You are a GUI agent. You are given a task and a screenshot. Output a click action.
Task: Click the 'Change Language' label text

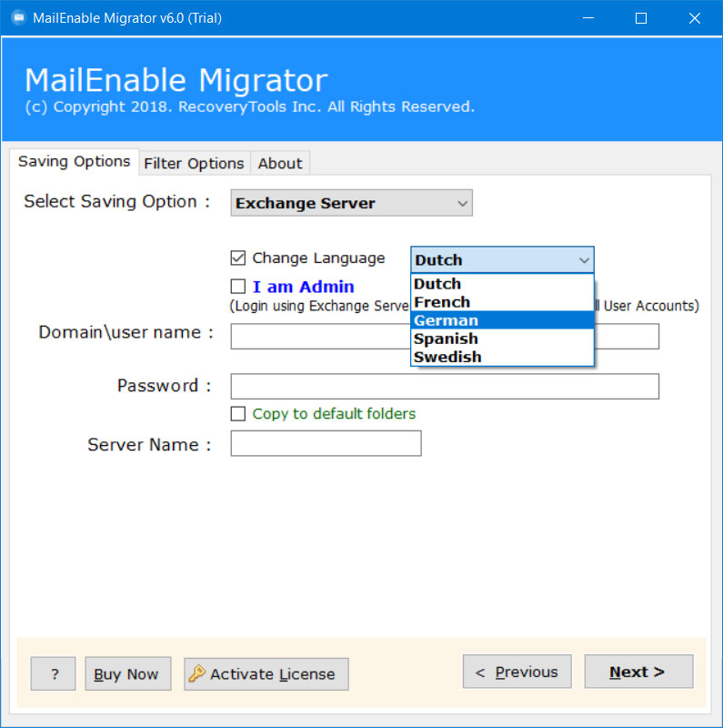coord(318,258)
